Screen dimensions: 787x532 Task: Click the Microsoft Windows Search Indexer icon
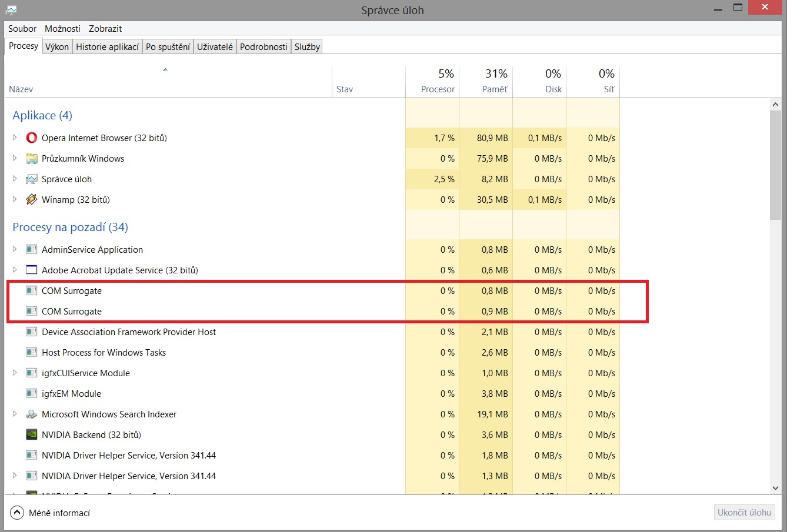coord(32,414)
